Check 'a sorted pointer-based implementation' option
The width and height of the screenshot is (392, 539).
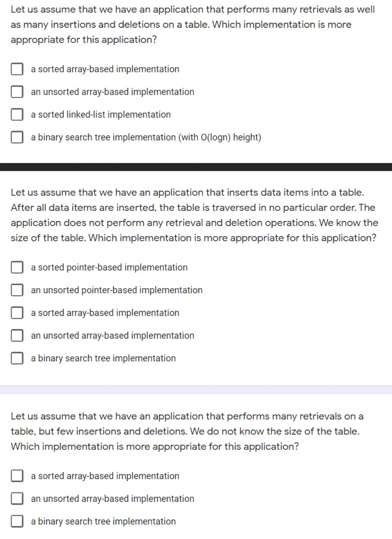(x=17, y=267)
